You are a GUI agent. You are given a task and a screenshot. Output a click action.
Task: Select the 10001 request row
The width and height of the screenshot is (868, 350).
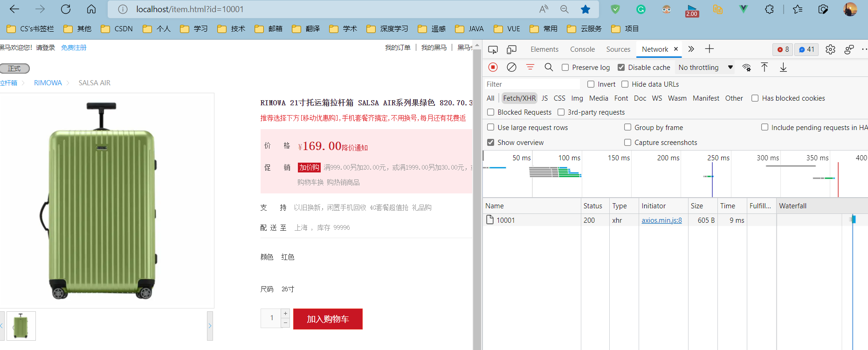coord(675,220)
